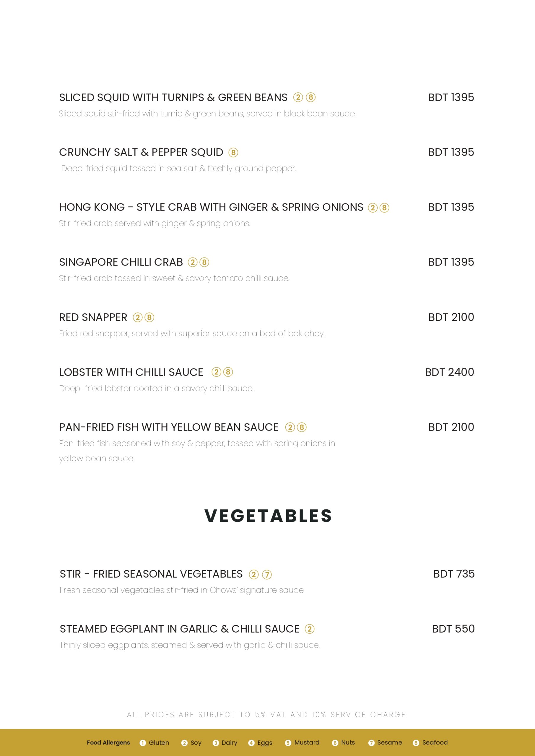Click the seafood icon next to Lobster with Chilli Sauce
The image size is (535, 756).
228,372
